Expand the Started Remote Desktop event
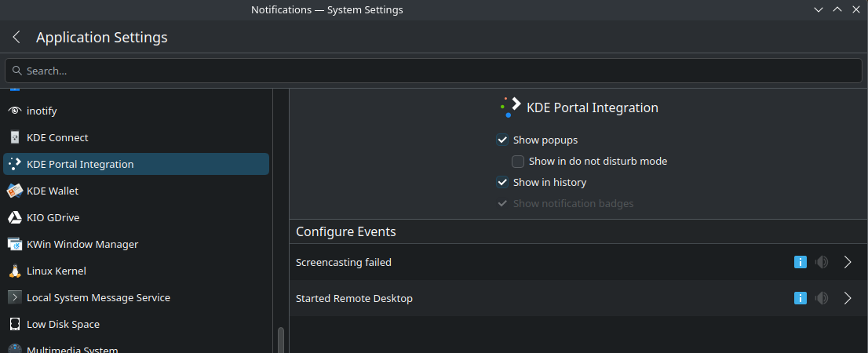The image size is (868, 353). (x=848, y=298)
